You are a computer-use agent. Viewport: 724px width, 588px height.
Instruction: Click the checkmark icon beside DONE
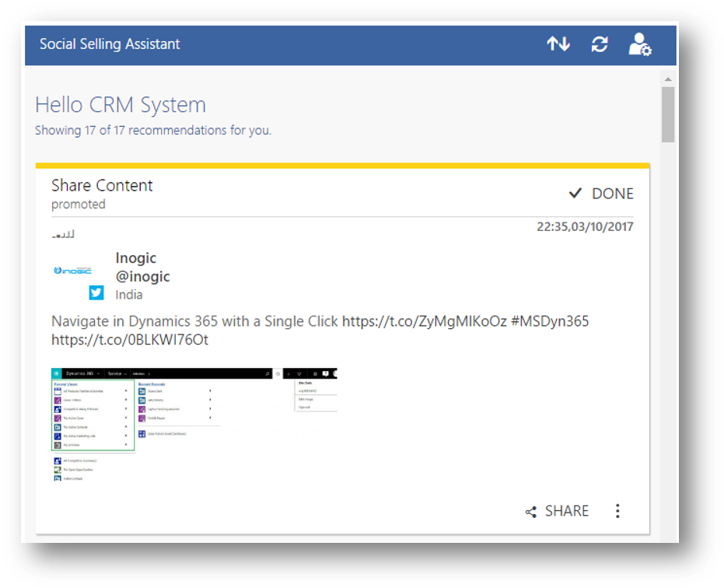575,193
